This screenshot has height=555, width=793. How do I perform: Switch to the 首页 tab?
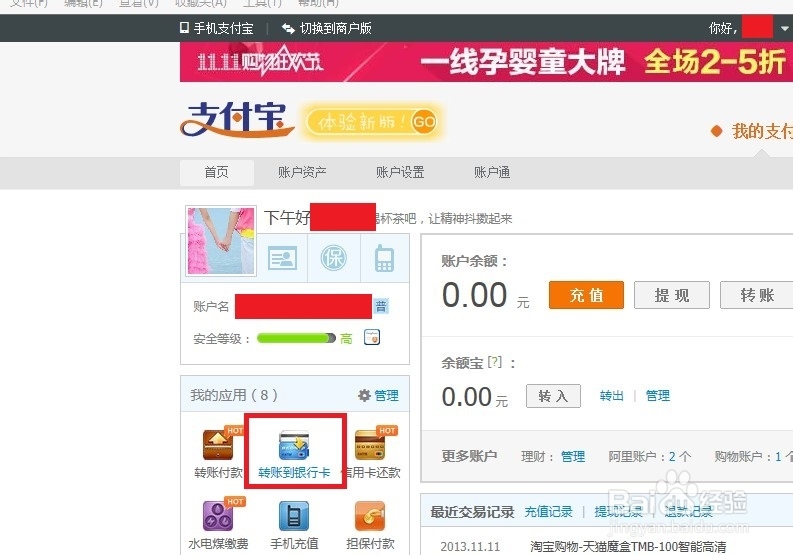216,173
